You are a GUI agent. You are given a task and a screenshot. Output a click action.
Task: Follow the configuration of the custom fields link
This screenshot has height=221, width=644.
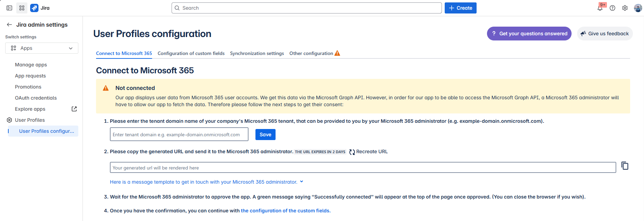286,211
